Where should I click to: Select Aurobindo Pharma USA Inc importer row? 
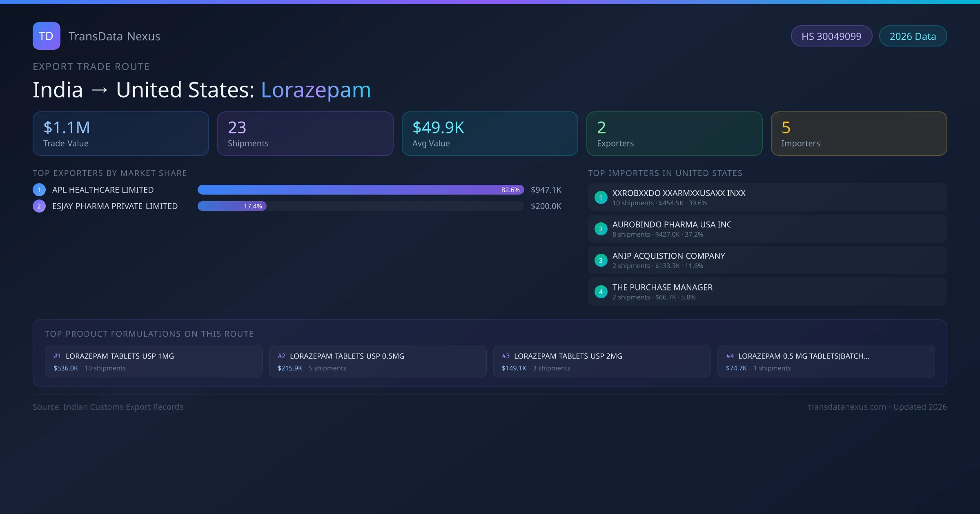[x=767, y=229]
